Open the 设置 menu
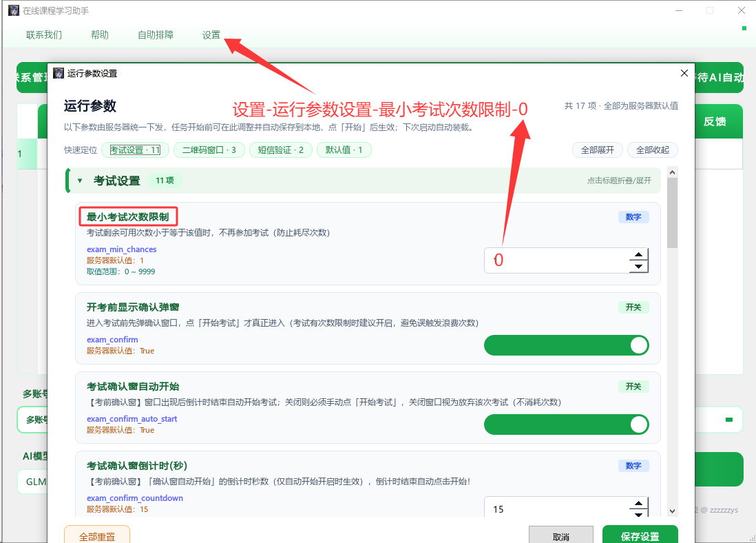This screenshot has width=756, height=543. 211,34
